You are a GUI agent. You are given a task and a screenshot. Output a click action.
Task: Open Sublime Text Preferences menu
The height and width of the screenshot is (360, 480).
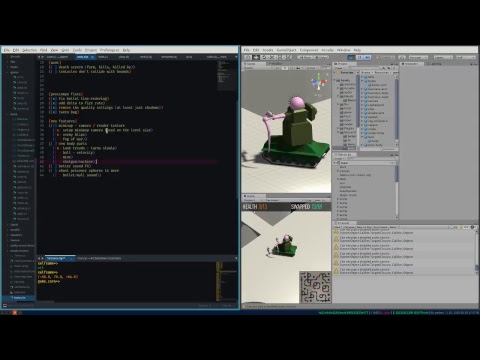[109, 50]
